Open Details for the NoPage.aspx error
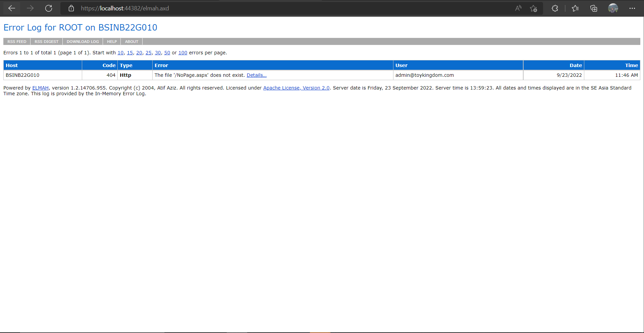 point(257,75)
